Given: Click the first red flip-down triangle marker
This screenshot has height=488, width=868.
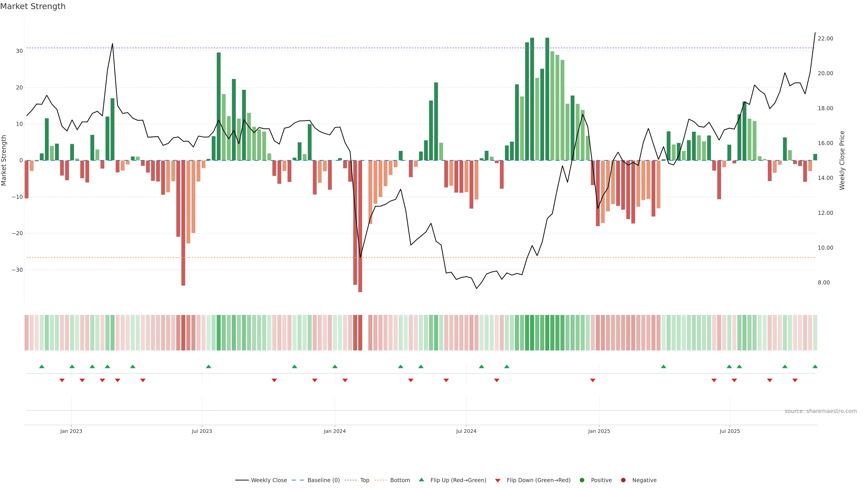Looking at the screenshot, I should coord(62,380).
